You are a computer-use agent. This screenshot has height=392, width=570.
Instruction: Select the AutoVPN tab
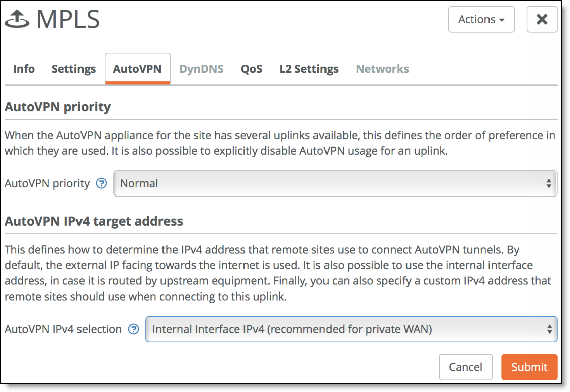[137, 69]
